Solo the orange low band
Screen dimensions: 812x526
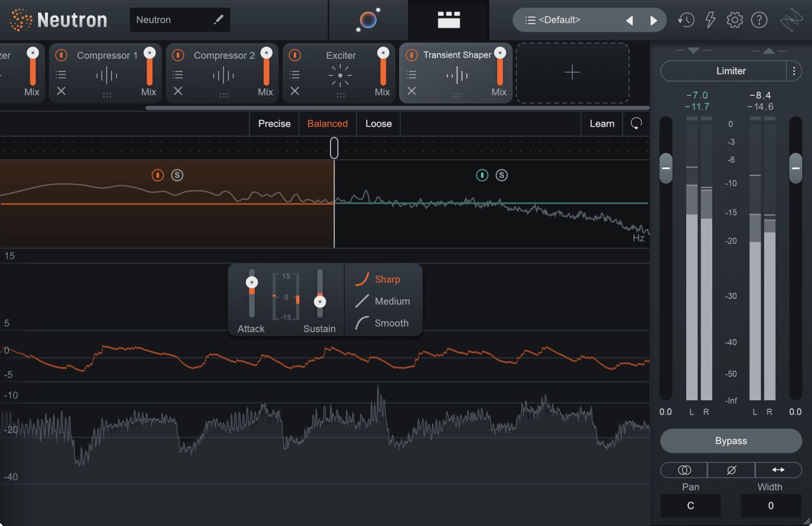[x=177, y=175]
